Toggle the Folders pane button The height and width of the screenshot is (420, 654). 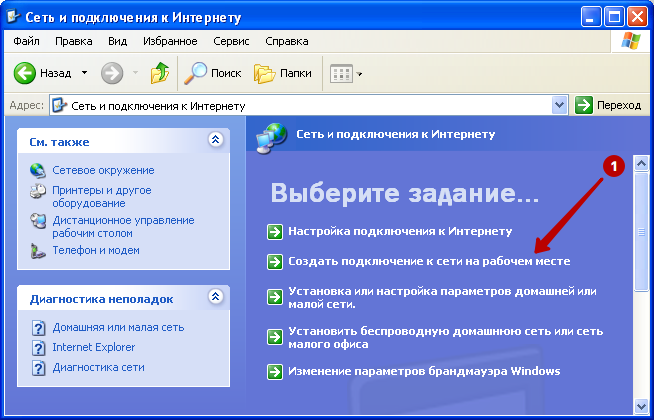coord(283,73)
